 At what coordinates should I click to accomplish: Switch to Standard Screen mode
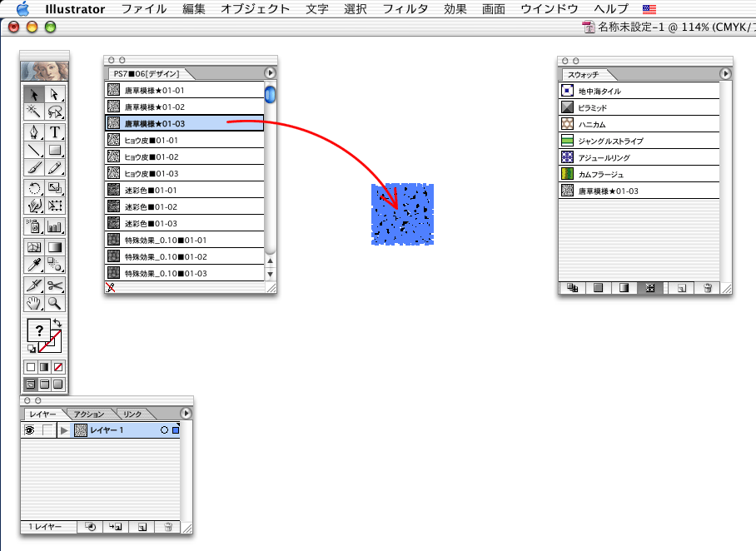pyautogui.click(x=31, y=385)
